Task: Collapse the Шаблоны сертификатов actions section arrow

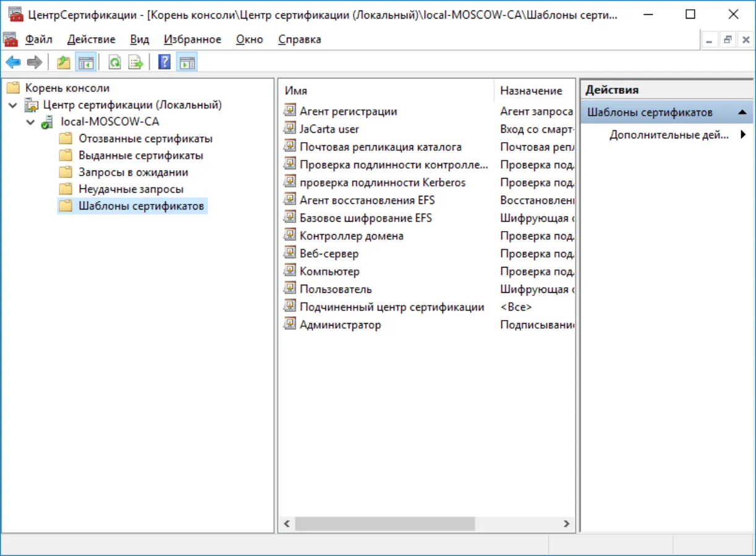Action: click(x=742, y=112)
